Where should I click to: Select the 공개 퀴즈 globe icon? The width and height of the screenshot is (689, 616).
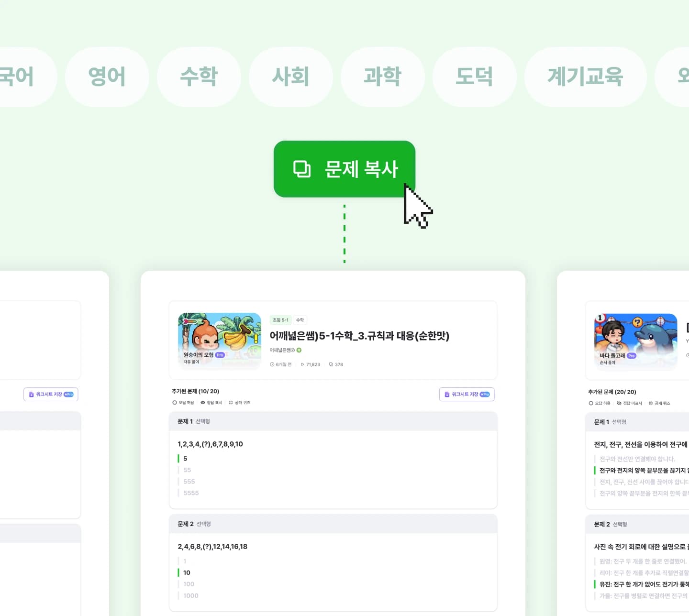pos(230,402)
